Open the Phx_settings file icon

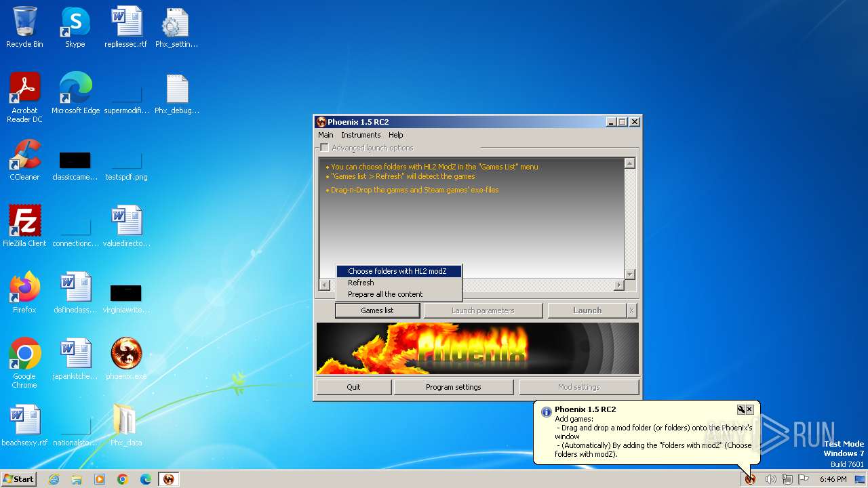pyautogui.click(x=176, y=27)
